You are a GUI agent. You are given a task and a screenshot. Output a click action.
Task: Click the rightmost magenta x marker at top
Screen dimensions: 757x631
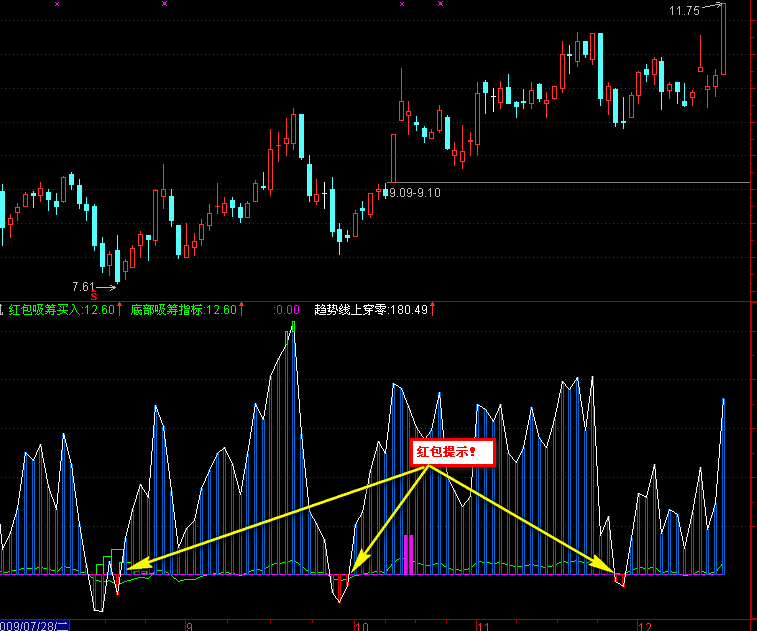(x=440, y=4)
